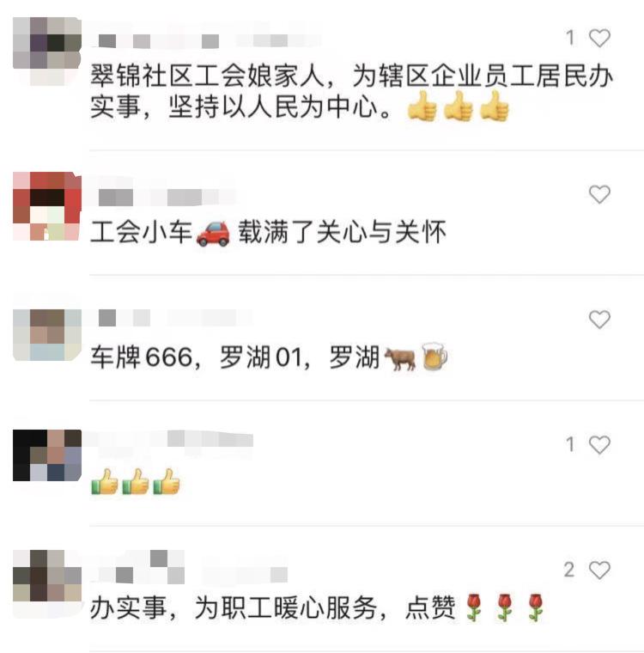Like the 翠锦社区工会娘家人 comment with heart

pos(599,39)
